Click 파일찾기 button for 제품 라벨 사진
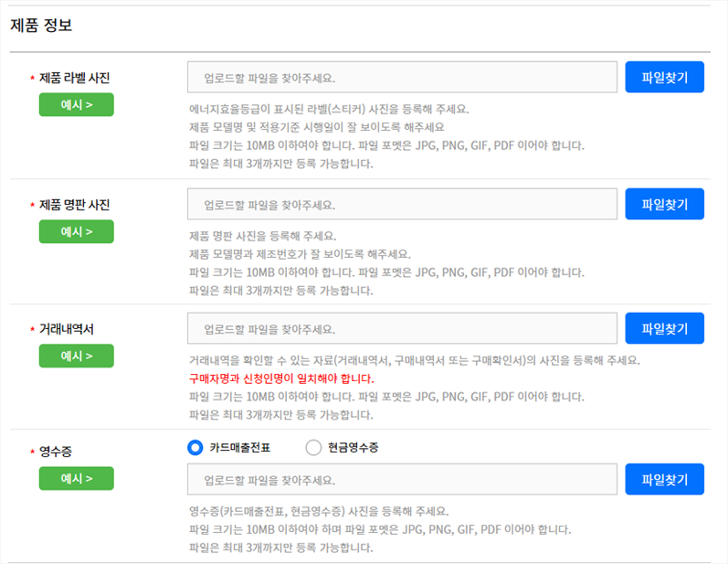Screen dimensions: 728x564 pyautogui.click(x=664, y=77)
